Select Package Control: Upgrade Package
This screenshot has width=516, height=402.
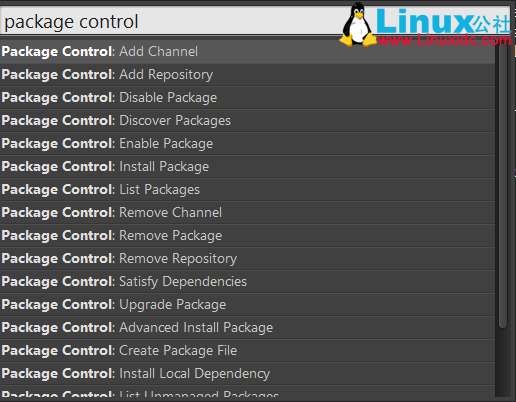247,305
